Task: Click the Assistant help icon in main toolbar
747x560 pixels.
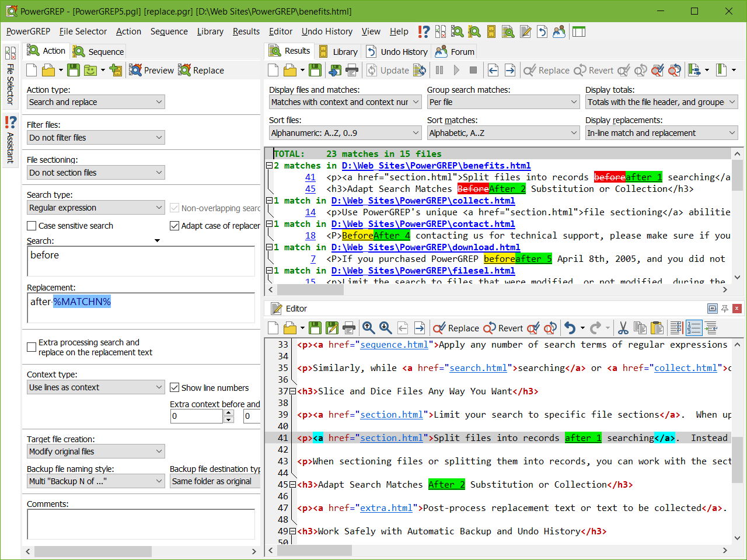Action: [x=424, y=32]
